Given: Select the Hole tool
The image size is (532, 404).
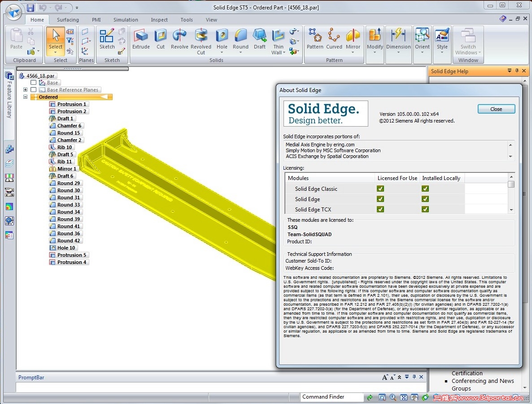Looking at the screenshot, I should click(x=222, y=39).
